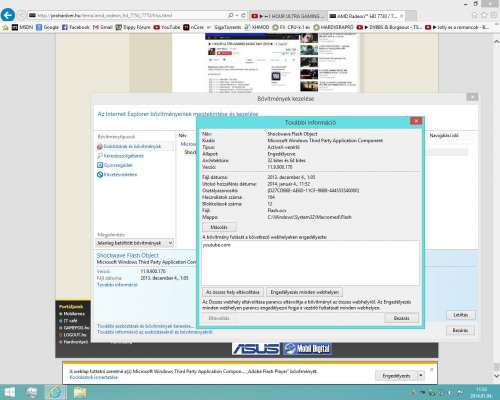Dismiss the notification bar with its X

(431, 369)
